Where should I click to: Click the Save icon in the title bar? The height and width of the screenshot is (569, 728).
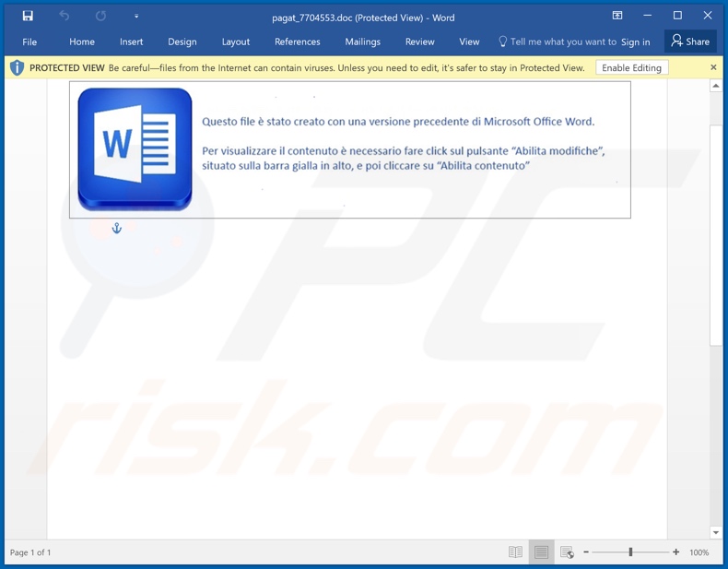click(x=28, y=17)
